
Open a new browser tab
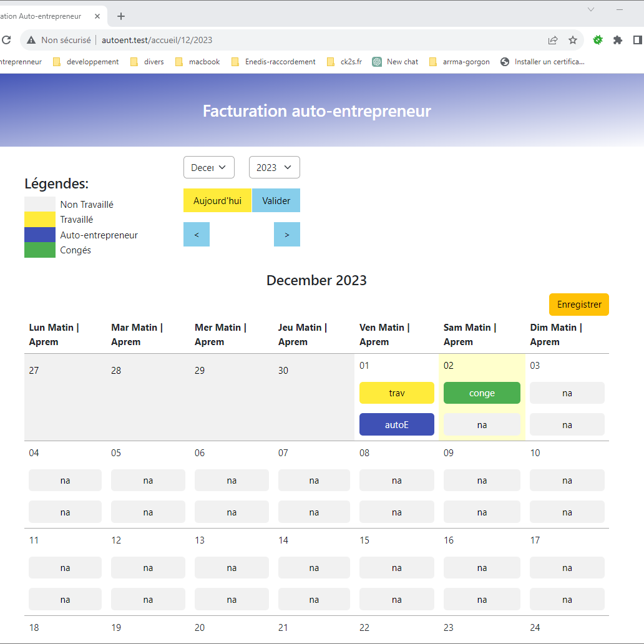[x=121, y=16]
